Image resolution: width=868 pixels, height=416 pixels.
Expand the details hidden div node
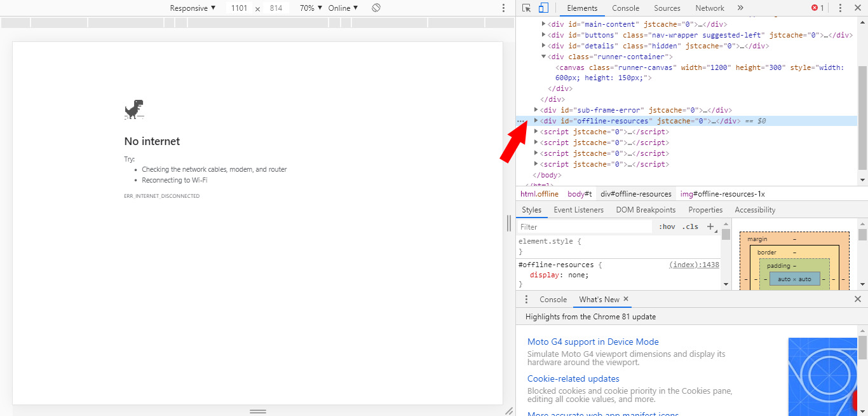(x=543, y=46)
